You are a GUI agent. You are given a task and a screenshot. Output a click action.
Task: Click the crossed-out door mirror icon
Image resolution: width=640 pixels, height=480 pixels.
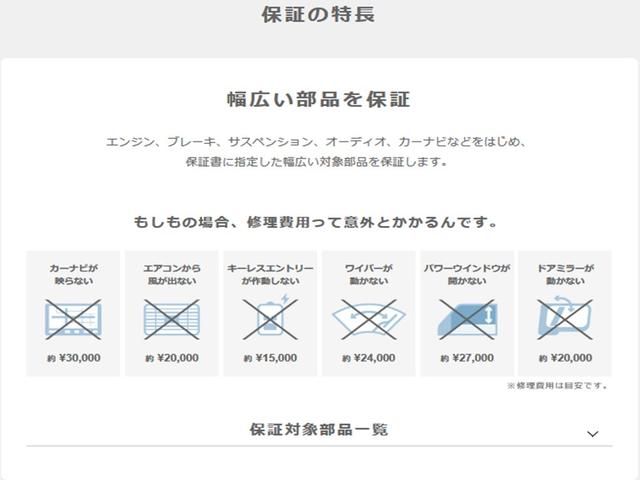click(564, 320)
